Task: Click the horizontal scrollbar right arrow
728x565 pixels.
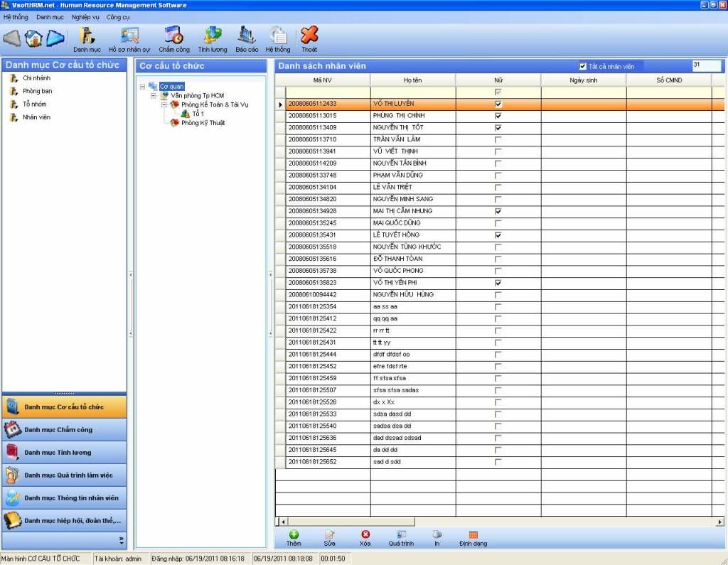Action: tap(719, 522)
